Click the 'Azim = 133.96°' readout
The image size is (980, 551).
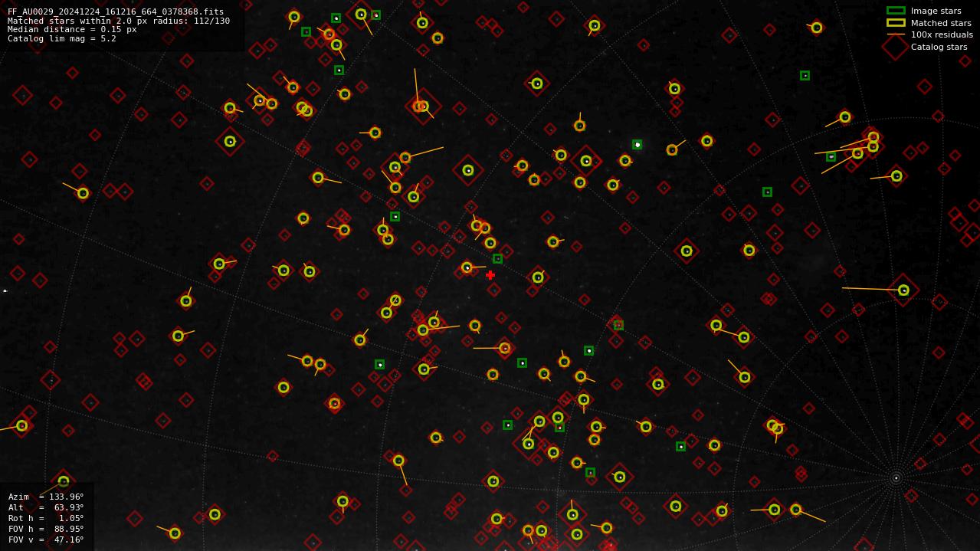pyautogui.click(x=46, y=497)
